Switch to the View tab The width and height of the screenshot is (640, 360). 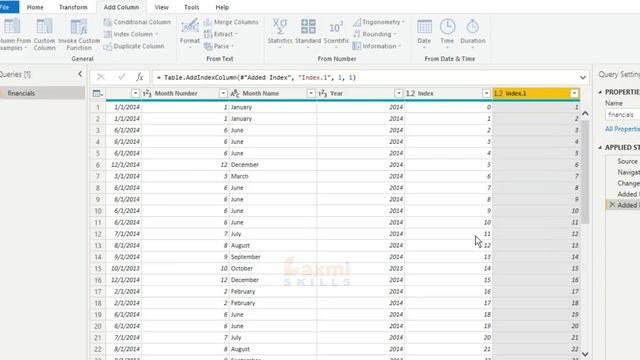click(161, 7)
